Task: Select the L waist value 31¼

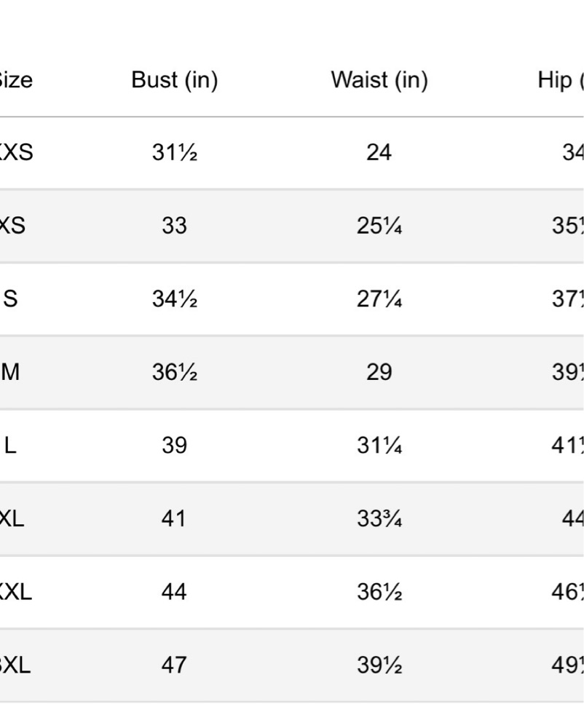Action: click(379, 446)
